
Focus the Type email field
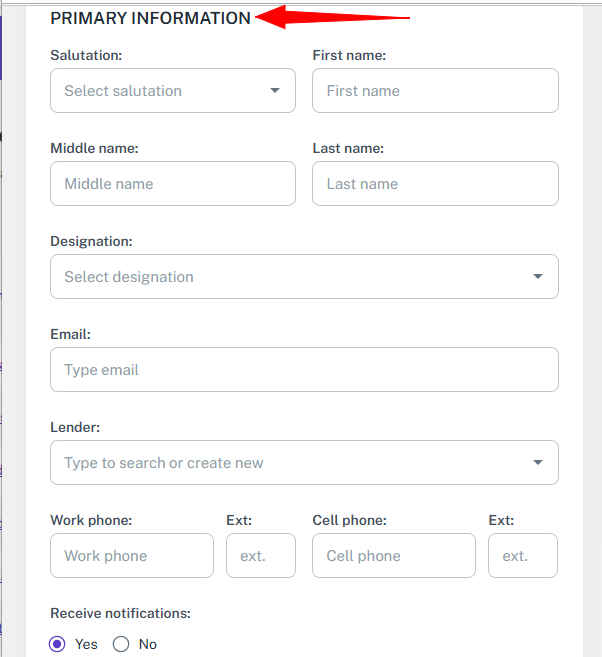click(x=304, y=370)
